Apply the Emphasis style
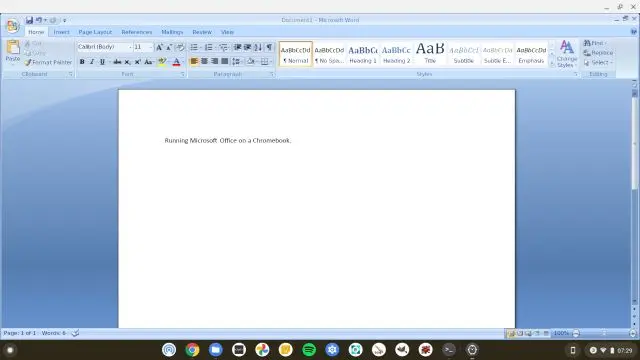Viewport: 640px width, 360px height. click(531, 54)
